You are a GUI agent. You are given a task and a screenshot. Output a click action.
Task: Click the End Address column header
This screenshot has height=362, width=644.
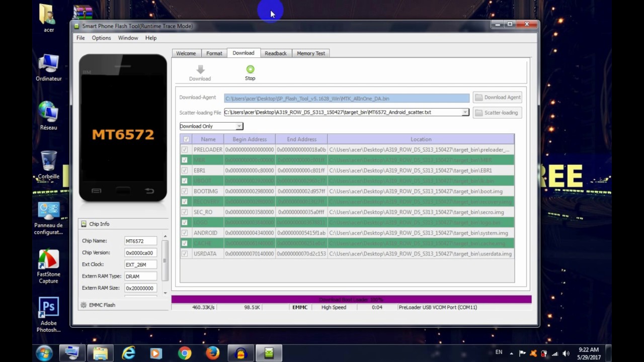tap(301, 139)
